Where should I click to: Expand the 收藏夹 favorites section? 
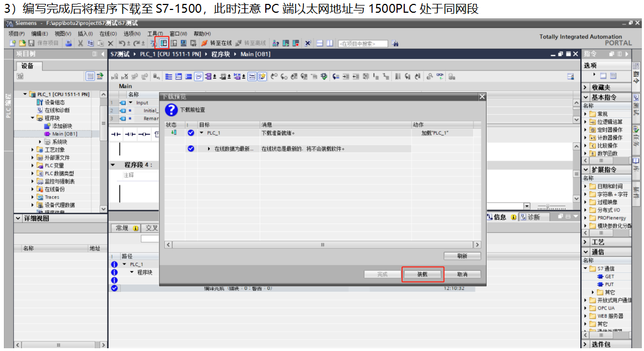coord(586,87)
